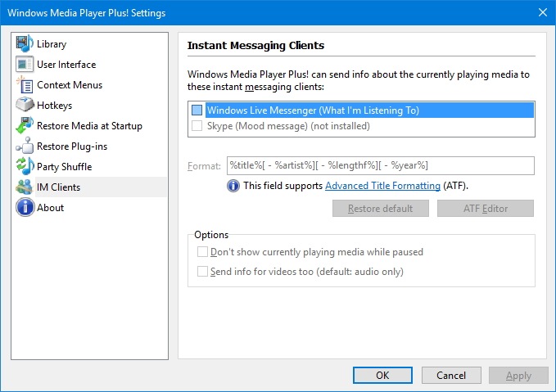Enable Windows Live Messenger checkbox
Screen dimensions: 556x392
coord(197,110)
